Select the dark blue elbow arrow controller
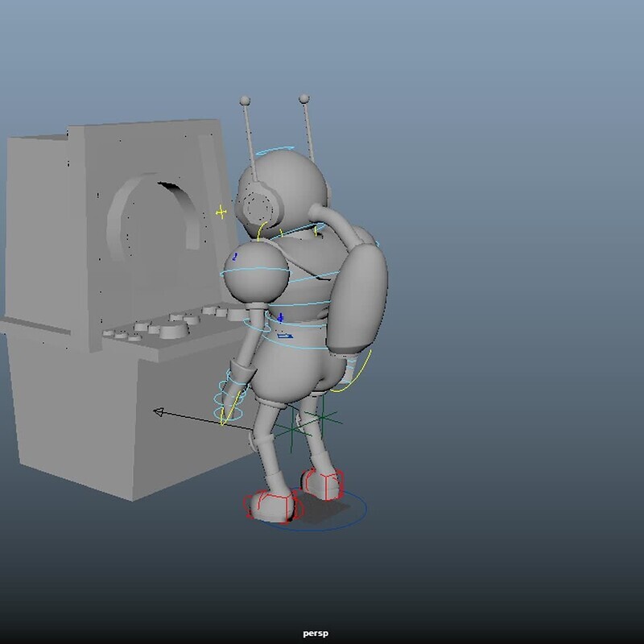 point(284,336)
